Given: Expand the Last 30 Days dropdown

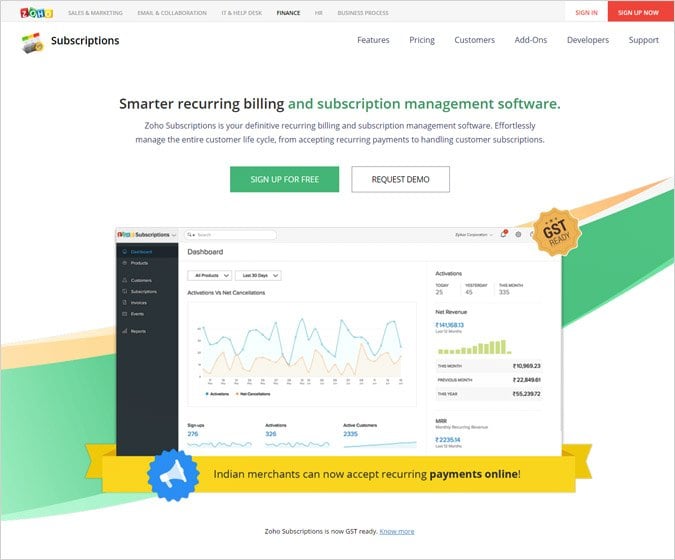Looking at the screenshot, I should [258, 275].
